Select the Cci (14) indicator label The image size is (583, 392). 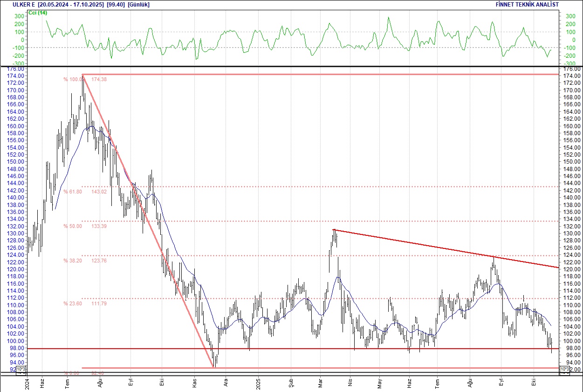[x=38, y=13]
